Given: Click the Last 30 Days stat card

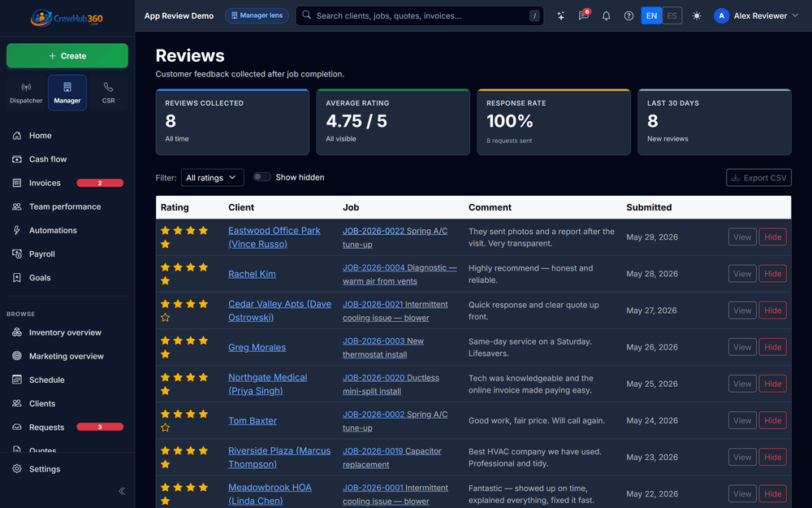Looking at the screenshot, I should click(715, 123).
